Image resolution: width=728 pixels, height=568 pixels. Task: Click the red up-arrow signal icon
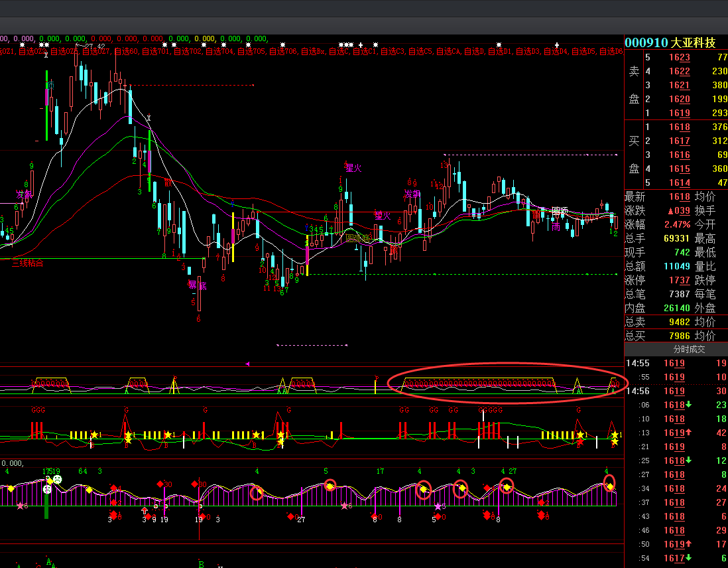pos(145,510)
